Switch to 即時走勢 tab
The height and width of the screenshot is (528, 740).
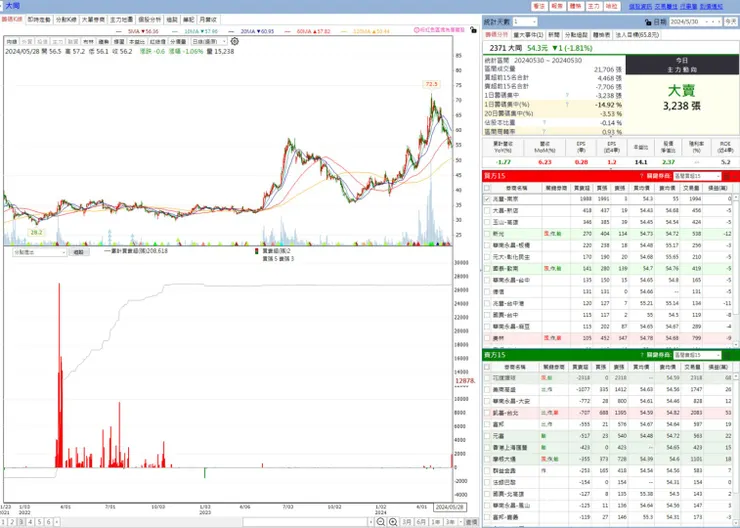pos(39,20)
